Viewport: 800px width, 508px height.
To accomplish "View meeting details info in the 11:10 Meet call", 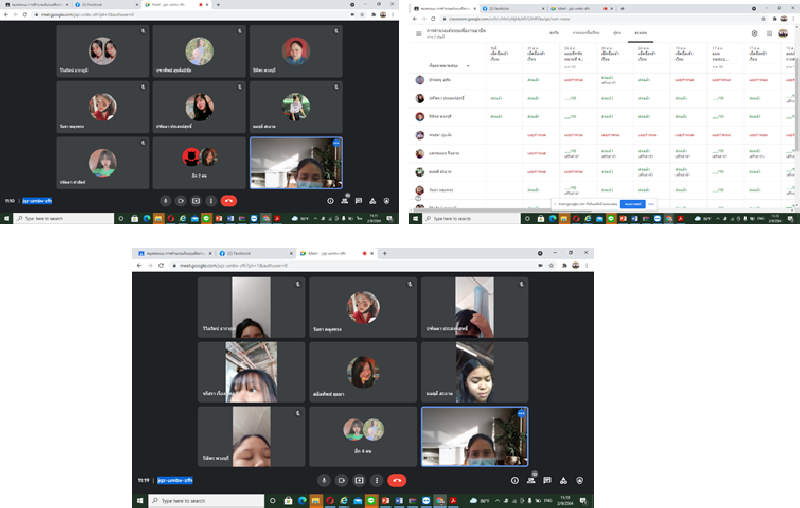I will point(330,200).
